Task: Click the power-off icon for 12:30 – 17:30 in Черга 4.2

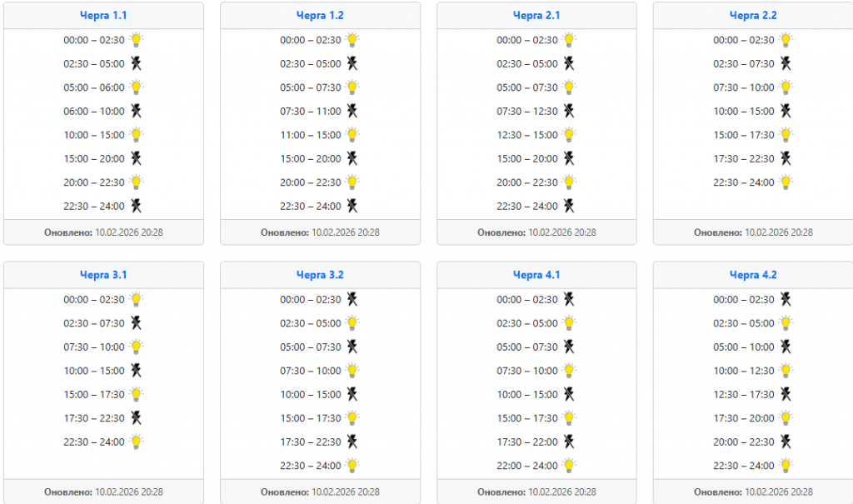Action: pos(786,394)
